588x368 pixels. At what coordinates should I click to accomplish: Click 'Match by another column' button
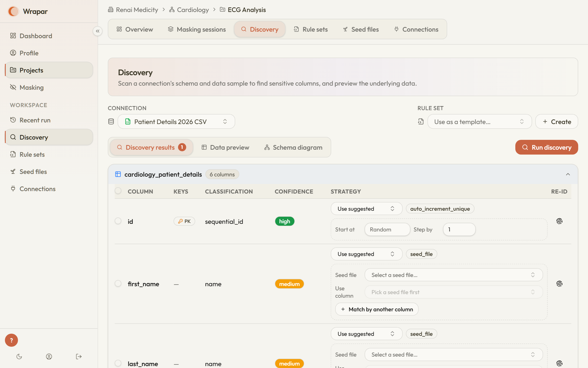[377, 309]
